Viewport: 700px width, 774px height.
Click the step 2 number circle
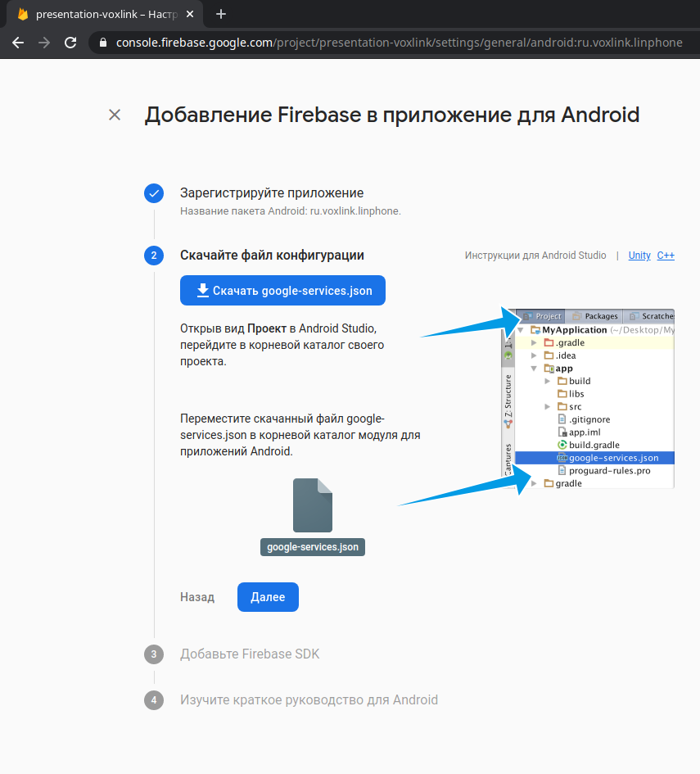coord(153,256)
